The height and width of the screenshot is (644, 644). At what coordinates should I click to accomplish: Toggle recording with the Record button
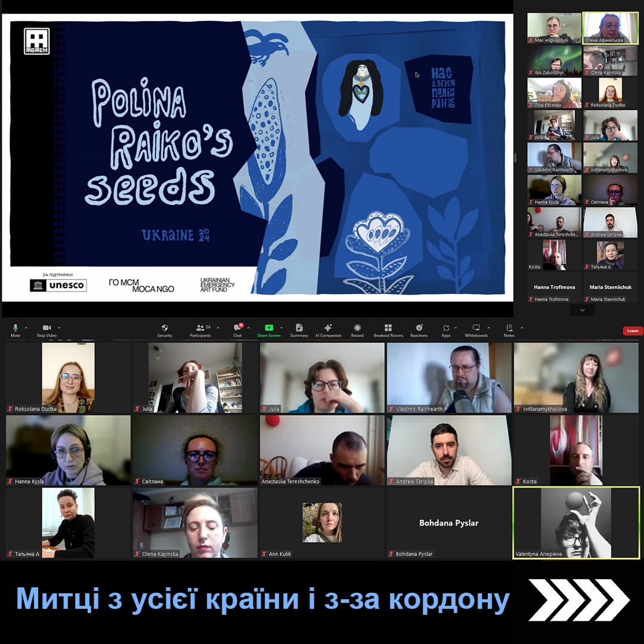pyautogui.click(x=357, y=329)
